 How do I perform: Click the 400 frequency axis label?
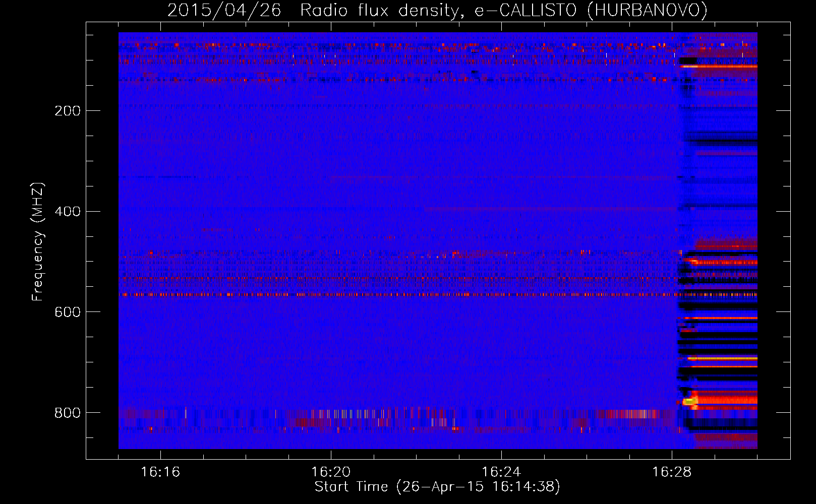68,211
